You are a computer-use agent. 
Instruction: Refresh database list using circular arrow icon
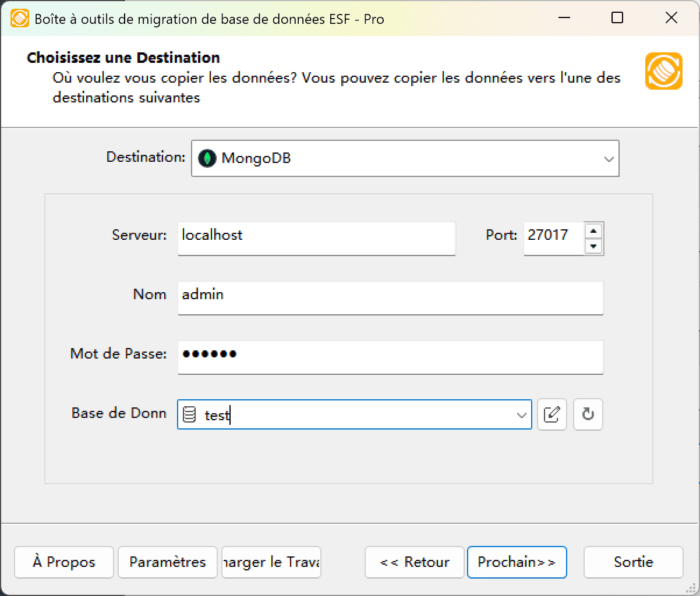[x=588, y=414]
